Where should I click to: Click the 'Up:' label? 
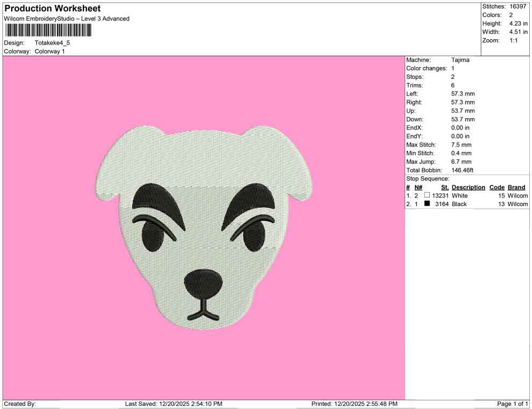[411, 111]
